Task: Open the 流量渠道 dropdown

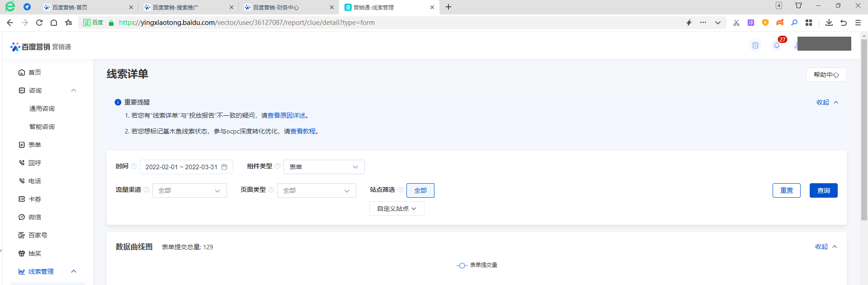Action: click(x=189, y=190)
